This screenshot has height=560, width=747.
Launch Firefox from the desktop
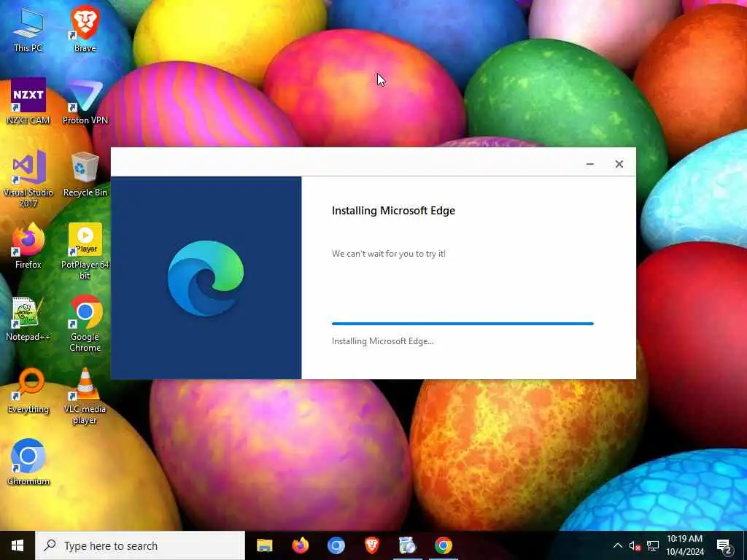coord(28,246)
